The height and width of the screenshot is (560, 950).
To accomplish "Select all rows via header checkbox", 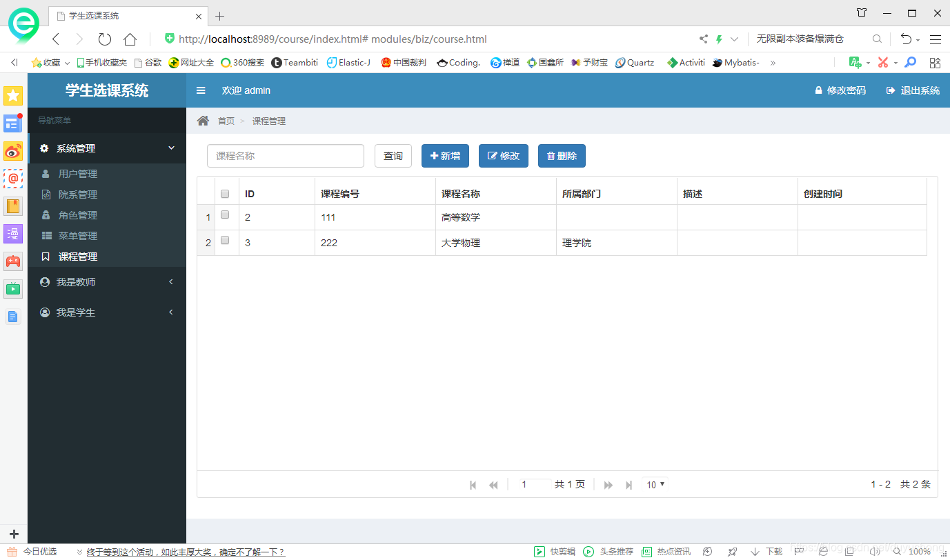I will click(225, 194).
